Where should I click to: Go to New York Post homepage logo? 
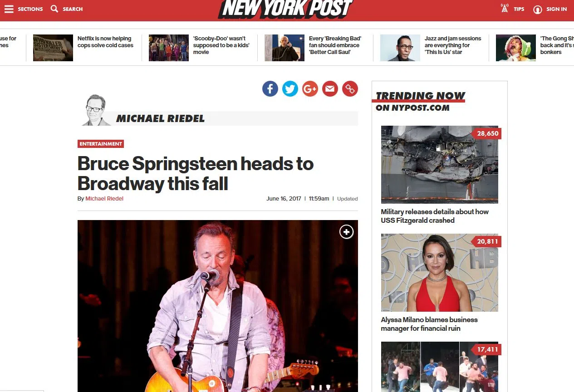pos(285,9)
